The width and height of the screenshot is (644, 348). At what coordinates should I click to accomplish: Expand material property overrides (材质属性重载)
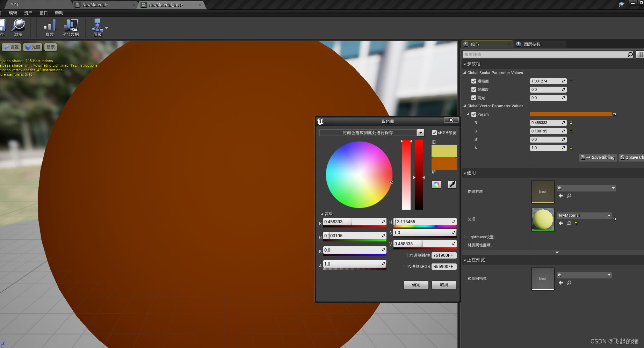point(464,245)
